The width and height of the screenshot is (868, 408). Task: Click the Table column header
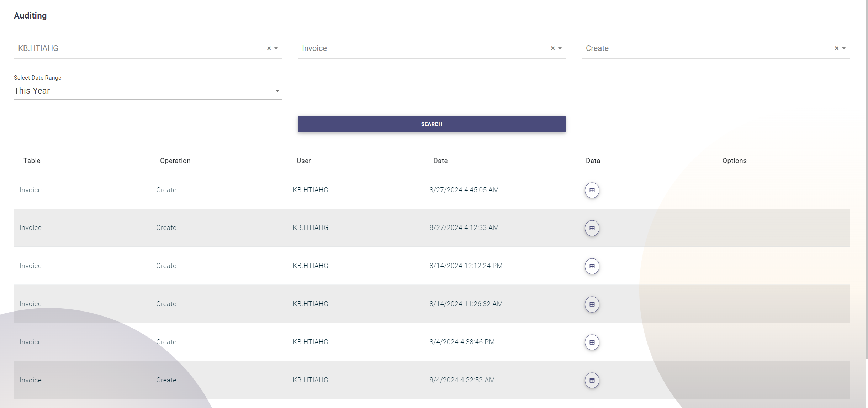tap(32, 161)
